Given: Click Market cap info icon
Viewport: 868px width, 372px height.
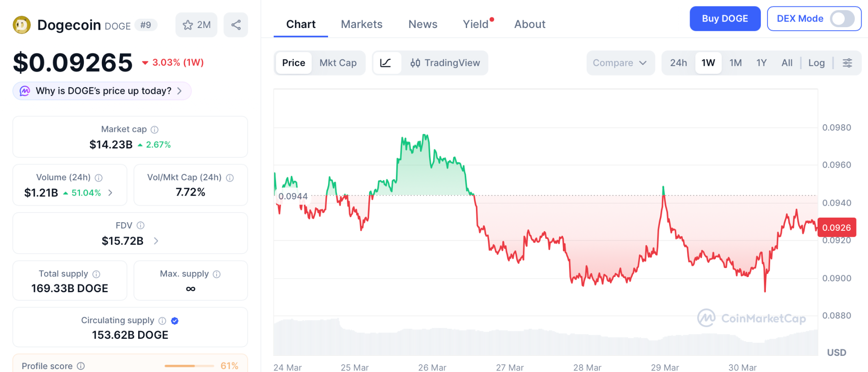Looking at the screenshot, I should pyautogui.click(x=155, y=129).
